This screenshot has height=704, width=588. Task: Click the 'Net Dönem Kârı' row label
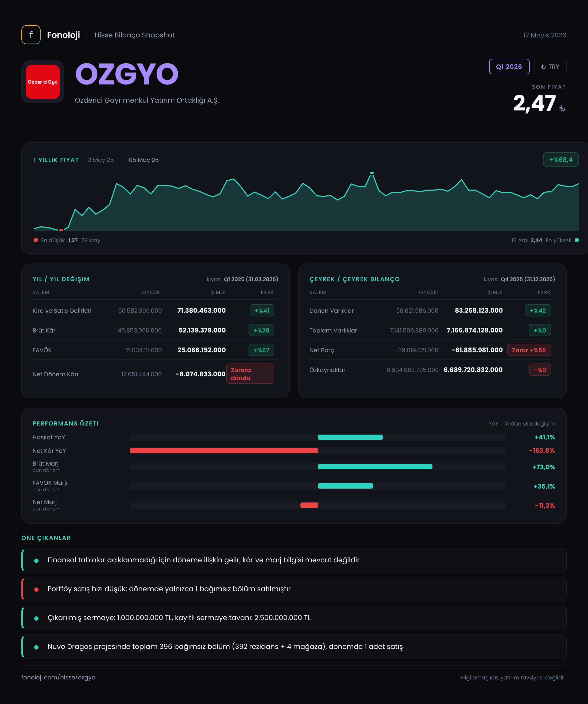(55, 374)
